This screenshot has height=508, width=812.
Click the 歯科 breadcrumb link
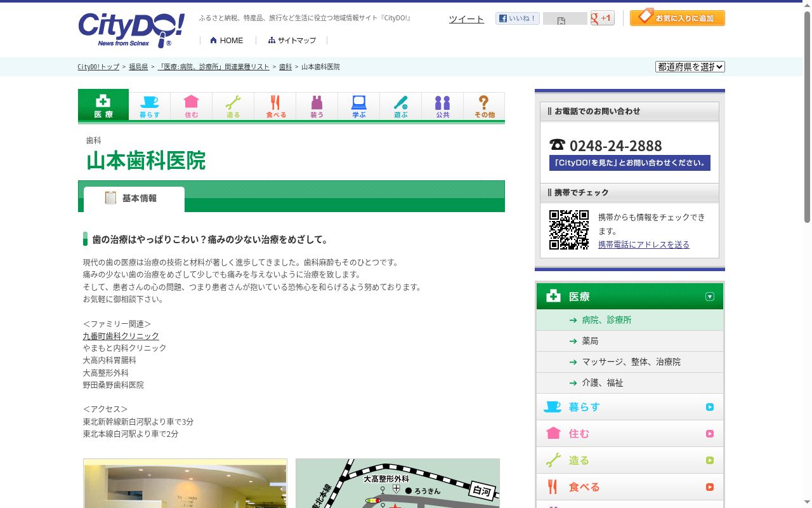click(285, 67)
